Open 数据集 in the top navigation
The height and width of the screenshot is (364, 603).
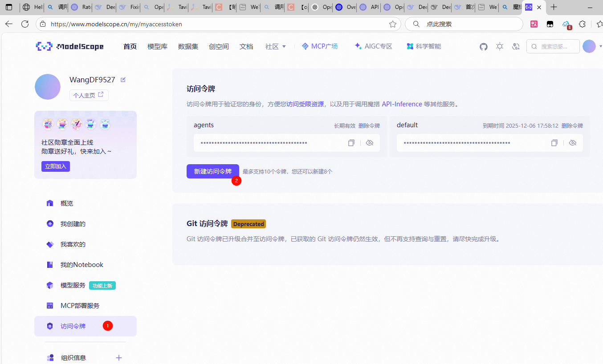pos(188,46)
